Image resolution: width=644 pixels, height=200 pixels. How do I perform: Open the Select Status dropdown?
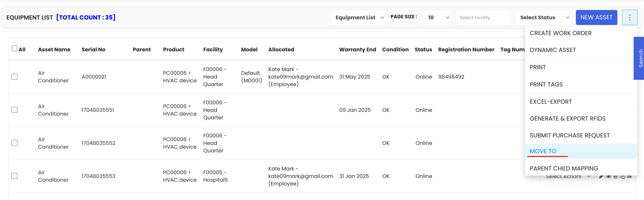pos(543,17)
